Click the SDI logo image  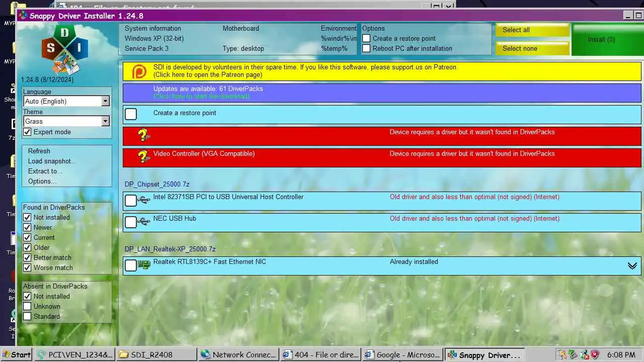[x=64, y=49]
